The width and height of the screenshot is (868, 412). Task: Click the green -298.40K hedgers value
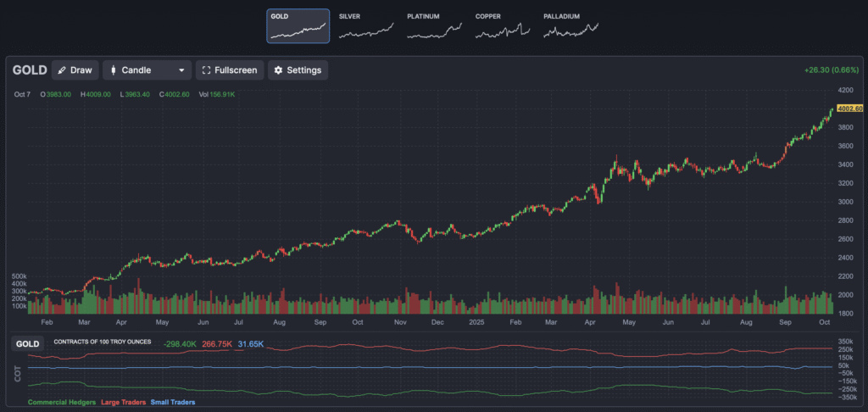point(180,344)
